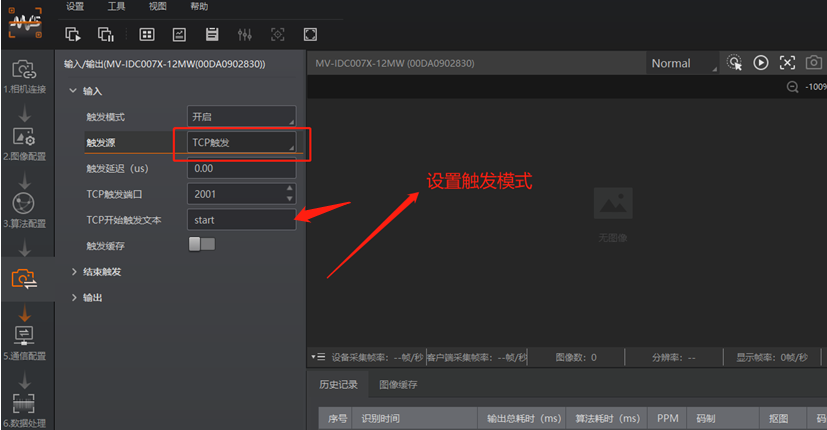
Task: Click the 触发延迟 input field
Action: (242, 168)
